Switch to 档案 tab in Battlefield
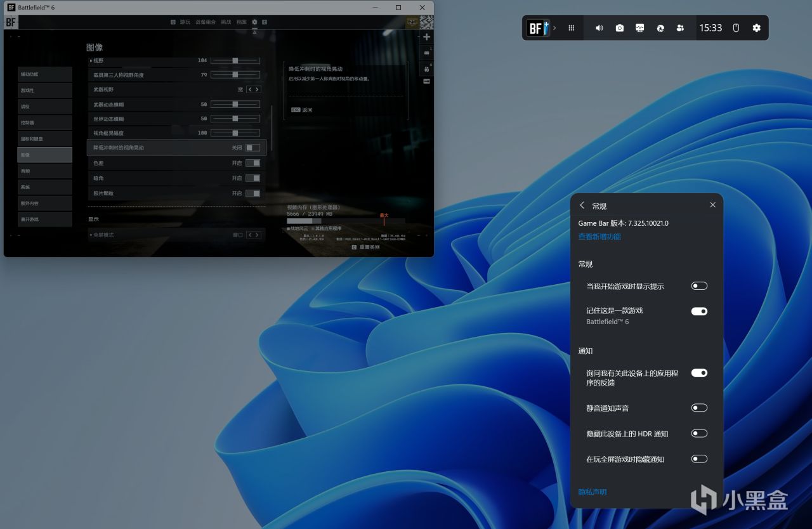Image resolution: width=812 pixels, height=529 pixels. point(242,22)
